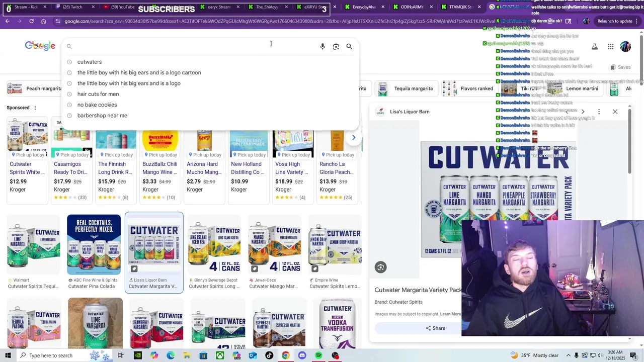
Task: Open Rancho La Gloria Peach sponsored product
Action: [337, 161]
